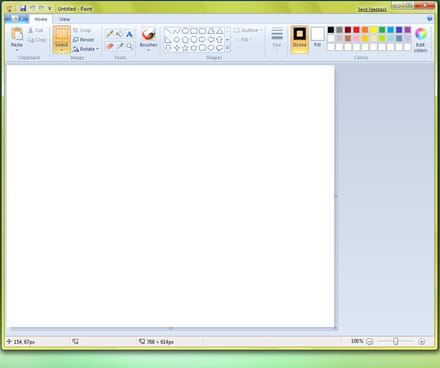Screen dimensions: 440x368
Task: Click the Select rectangle tool icon
Action: [62, 34]
